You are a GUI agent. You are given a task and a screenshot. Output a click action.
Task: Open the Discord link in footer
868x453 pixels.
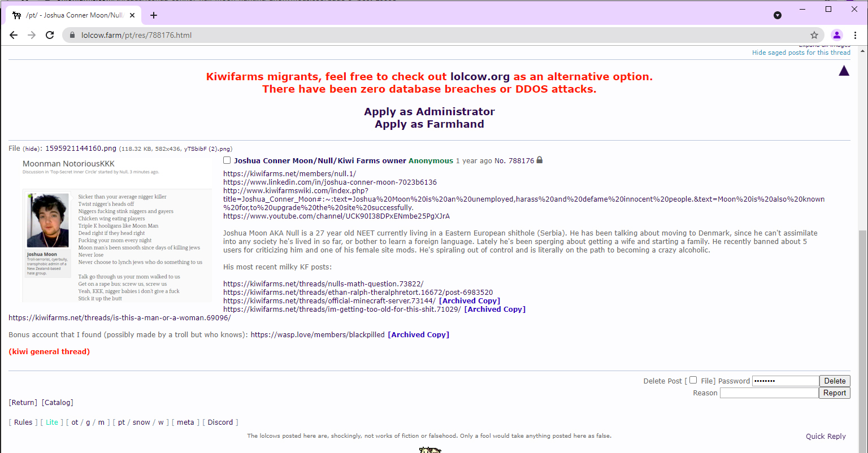(x=220, y=422)
